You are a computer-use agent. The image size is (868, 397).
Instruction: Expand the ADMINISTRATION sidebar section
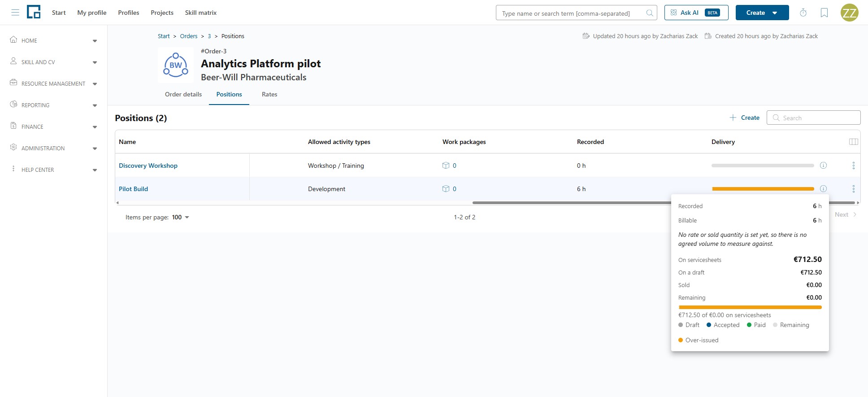tap(95, 148)
